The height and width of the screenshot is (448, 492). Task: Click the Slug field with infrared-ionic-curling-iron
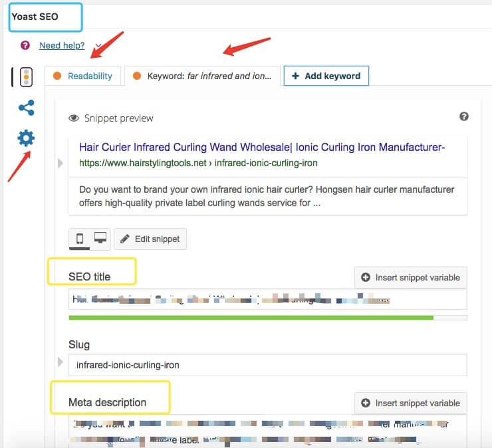[268, 365]
